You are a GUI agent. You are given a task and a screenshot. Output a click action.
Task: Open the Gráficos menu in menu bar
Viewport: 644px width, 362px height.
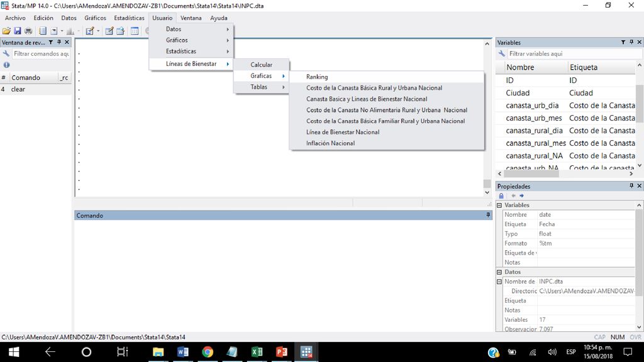[x=96, y=18]
